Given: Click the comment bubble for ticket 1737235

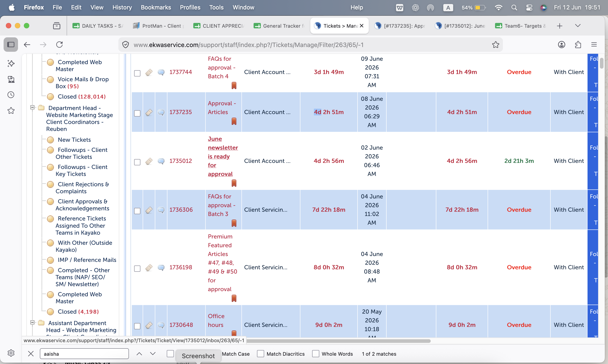Looking at the screenshot, I should pos(161,112).
